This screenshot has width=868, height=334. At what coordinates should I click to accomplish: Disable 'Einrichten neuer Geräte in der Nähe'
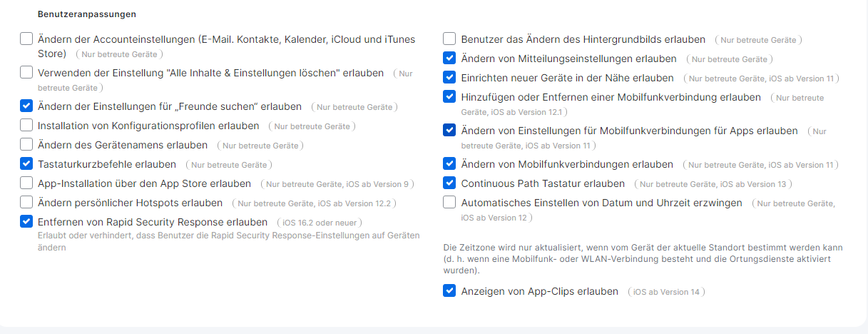click(449, 78)
